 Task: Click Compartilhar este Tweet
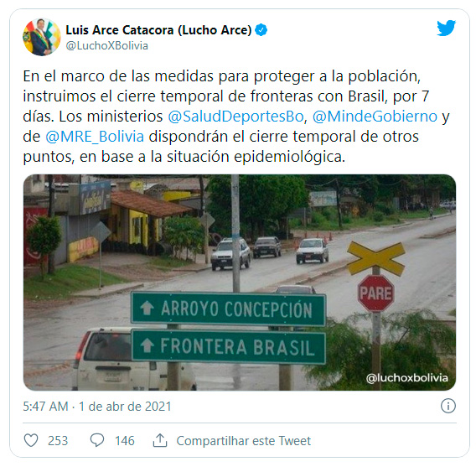point(244,441)
